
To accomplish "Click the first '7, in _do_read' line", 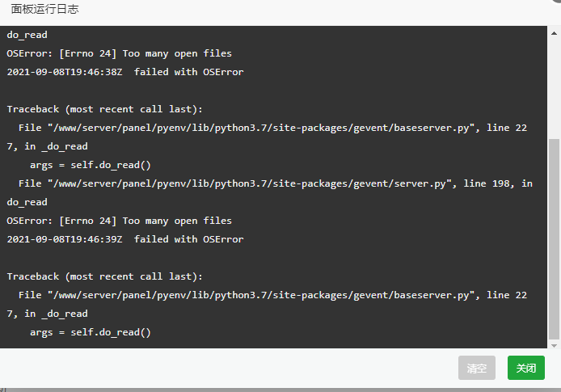I will (47, 146).
